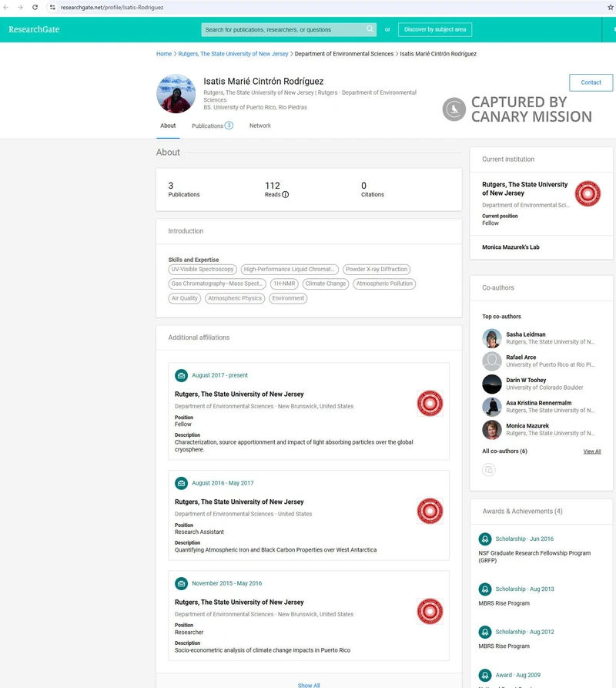Select UV-Visible Spectroscopy skill tag
The width and height of the screenshot is (616, 688).
[x=203, y=270]
